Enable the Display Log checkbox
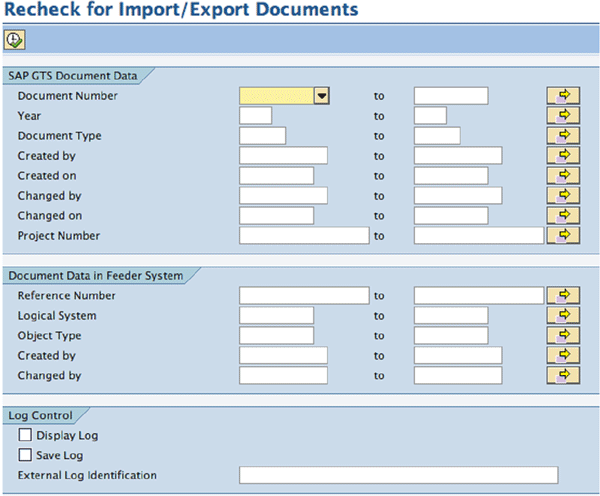The image size is (600, 496). pos(25,435)
